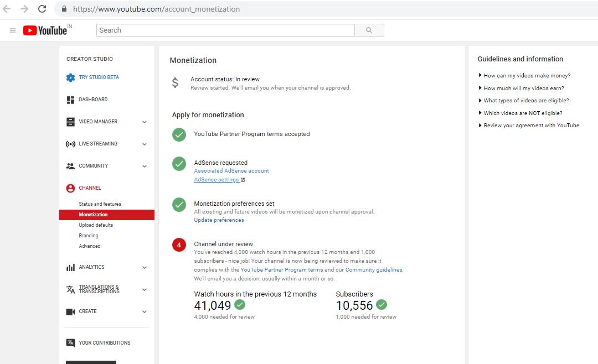Expand the Live Streaming chevron
The height and width of the screenshot is (364, 598).
point(145,144)
